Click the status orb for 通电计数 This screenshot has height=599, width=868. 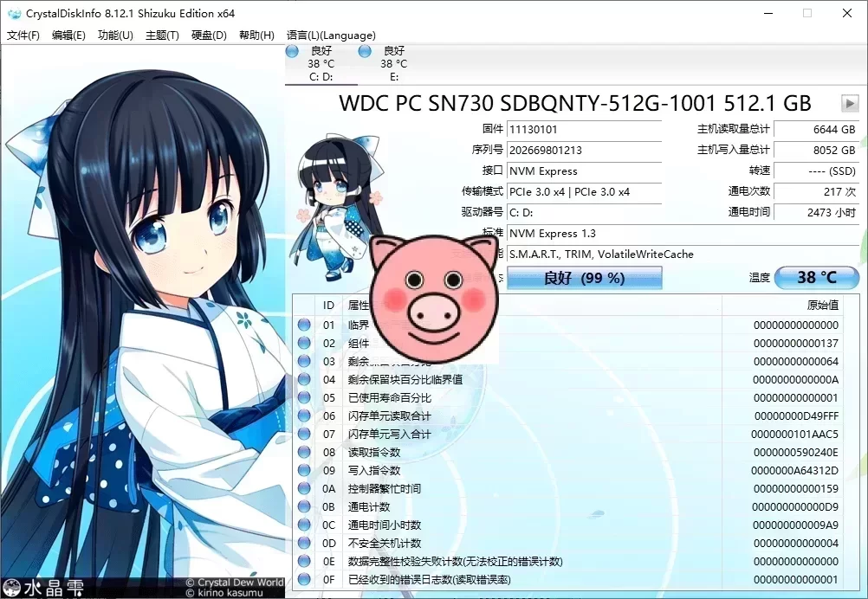point(304,506)
